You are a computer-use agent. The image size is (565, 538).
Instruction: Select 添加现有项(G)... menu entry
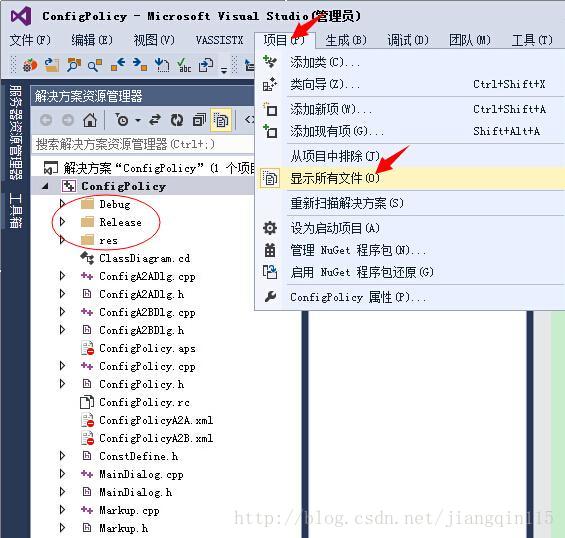[x=409, y=131]
